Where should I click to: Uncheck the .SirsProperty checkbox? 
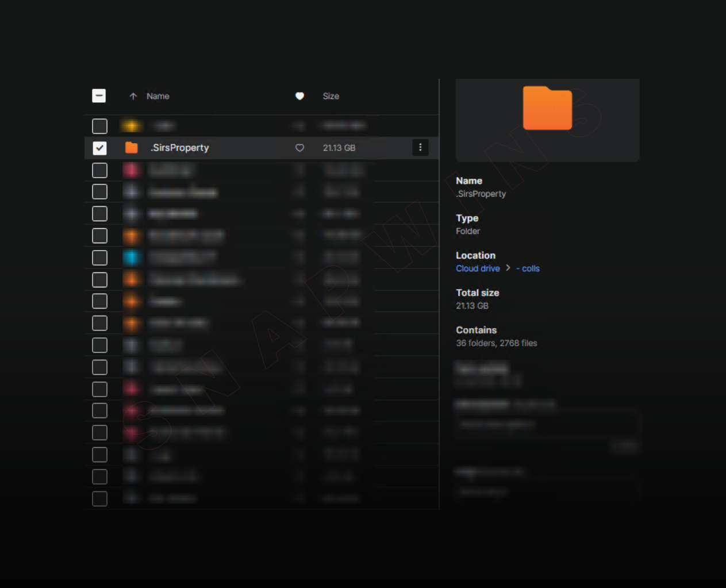click(99, 148)
